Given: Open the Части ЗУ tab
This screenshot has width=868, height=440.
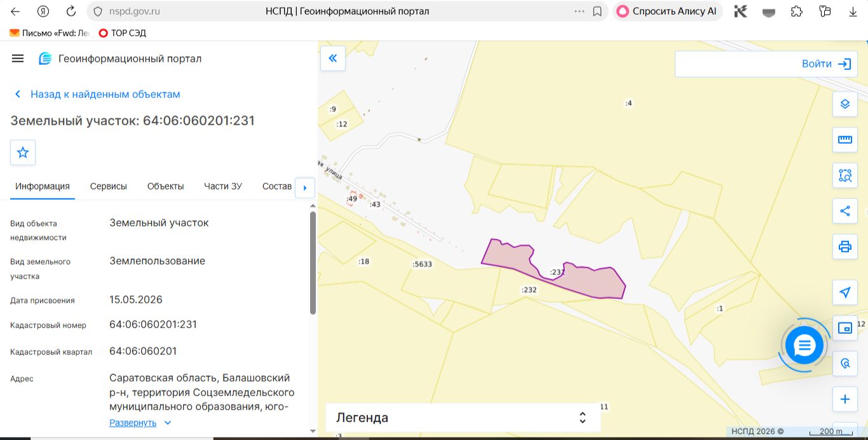Looking at the screenshot, I should tap(223, 186).
